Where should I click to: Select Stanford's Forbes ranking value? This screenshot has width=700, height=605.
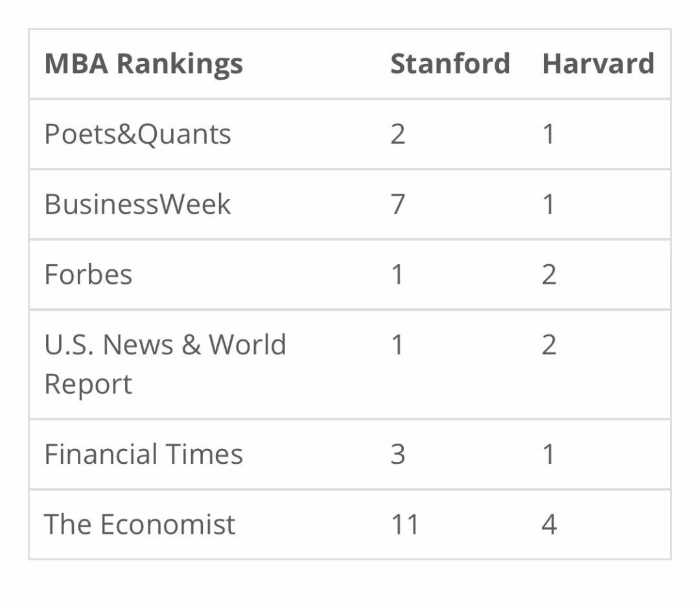tap(397, 274)
